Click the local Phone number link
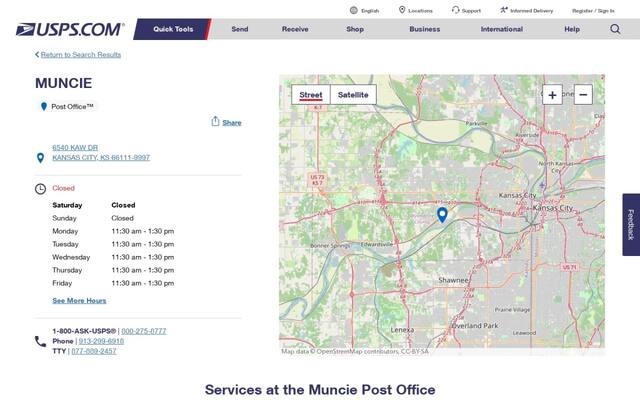Image resolution: width=640 pixels, height=400 pixels. click(101, 341)
